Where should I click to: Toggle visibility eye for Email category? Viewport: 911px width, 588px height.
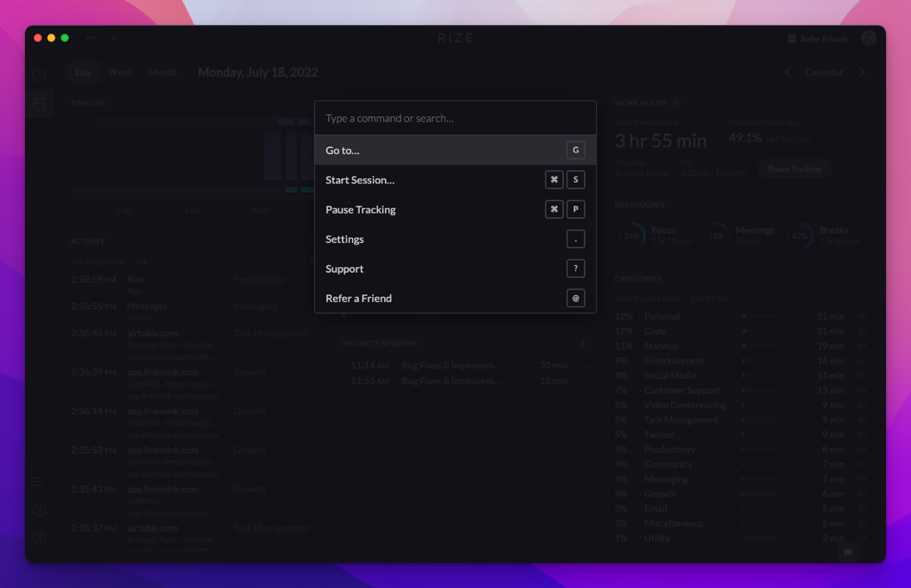tap(862, 509)
